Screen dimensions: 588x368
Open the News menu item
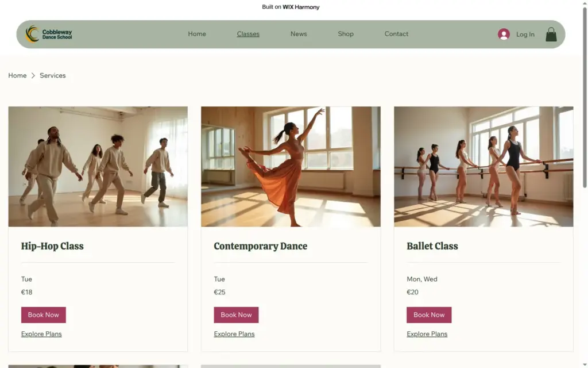click(299, 34)
